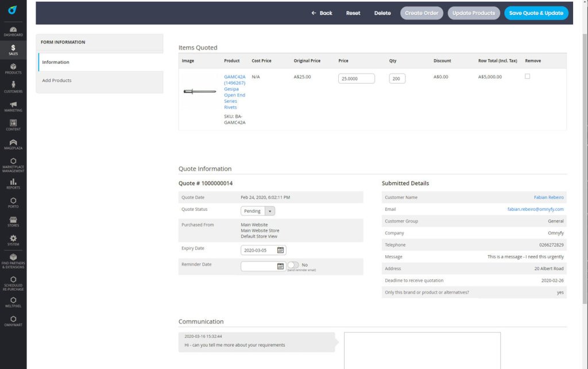Open the GAMC42A Gesipa Rivets product link

click(234, 92)
